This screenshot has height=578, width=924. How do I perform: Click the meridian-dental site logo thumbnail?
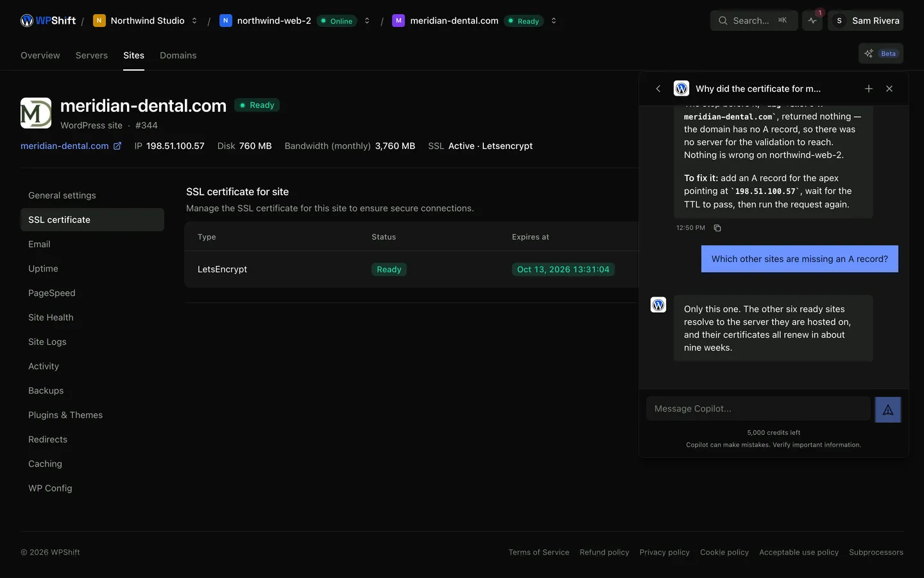click(x=36, y=113)
